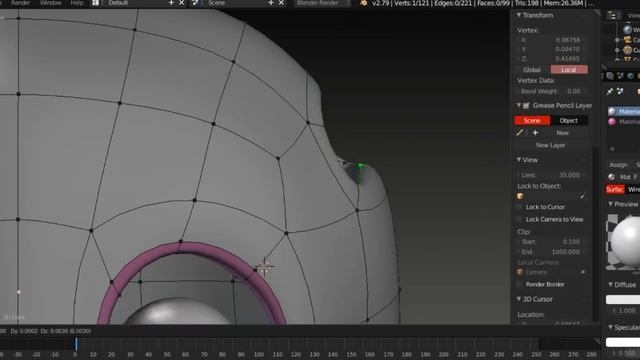Viewport: 640px width, 360px height.
Task: Click the grease pencil datablock icon
Action: pos(520,133)
